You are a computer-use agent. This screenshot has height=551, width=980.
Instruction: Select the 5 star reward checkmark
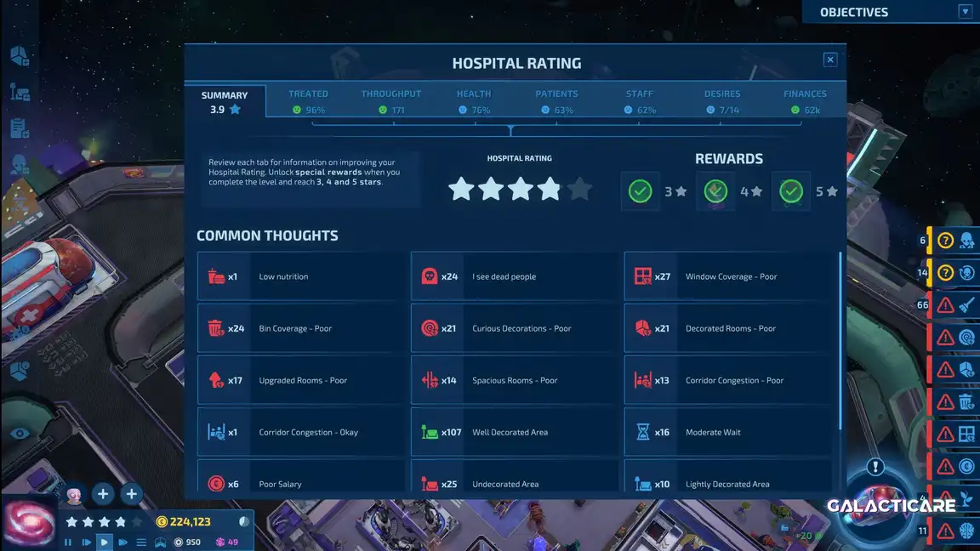pos(791,191)
